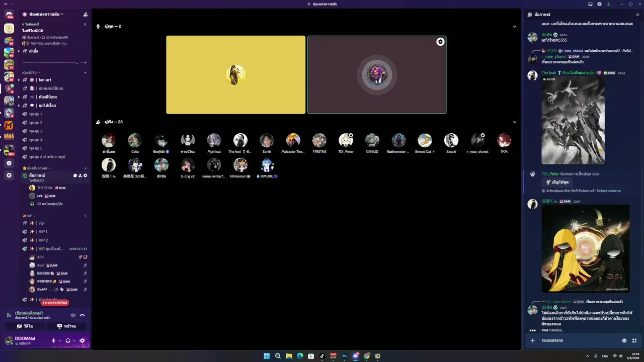The height and width of the screenshot is (362, 644).
Task: Open headphone output options arrow
Action: click(74, 341)
